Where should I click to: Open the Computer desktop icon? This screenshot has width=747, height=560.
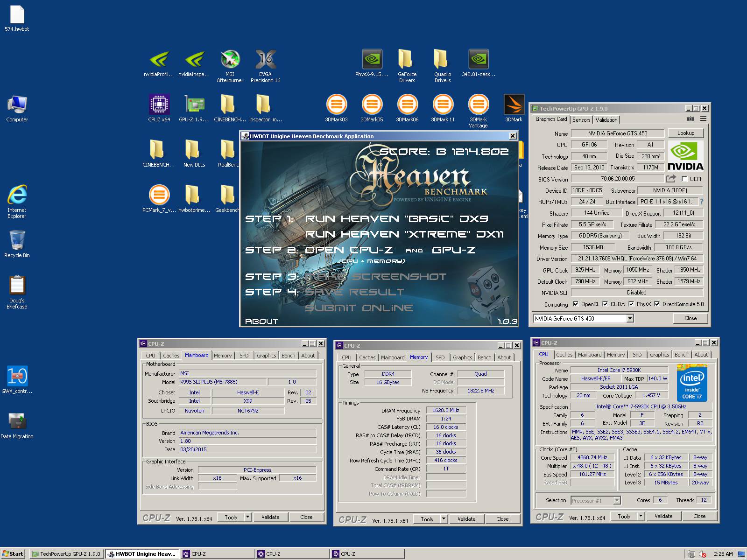17,108
